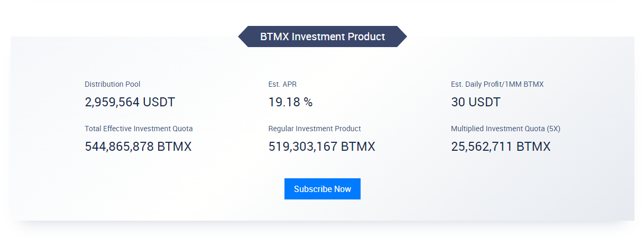Click the BTMX unit after 544,865,878

pyautogui.click(x=174, y=147)
